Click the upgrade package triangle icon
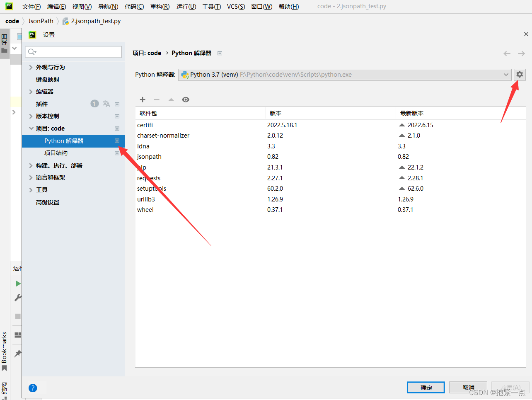Screen dimensions: 532x400 [x=171, y=99]
